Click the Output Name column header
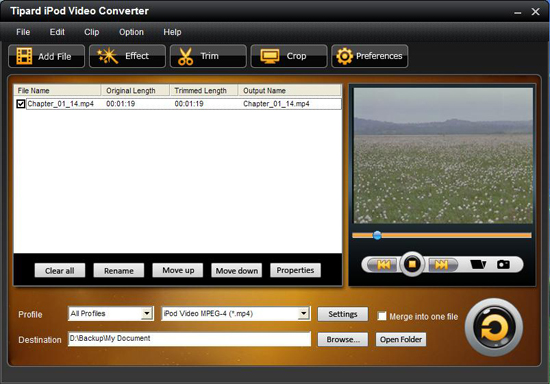550x384 pixels. [x=290, y=90]
